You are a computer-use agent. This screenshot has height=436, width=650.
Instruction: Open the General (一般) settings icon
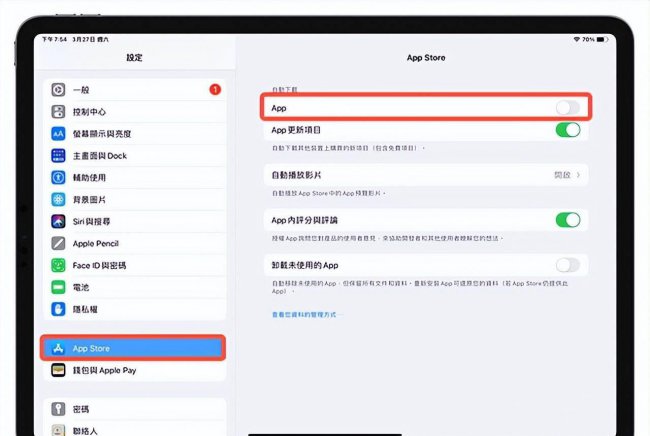[x=58, y=90]
